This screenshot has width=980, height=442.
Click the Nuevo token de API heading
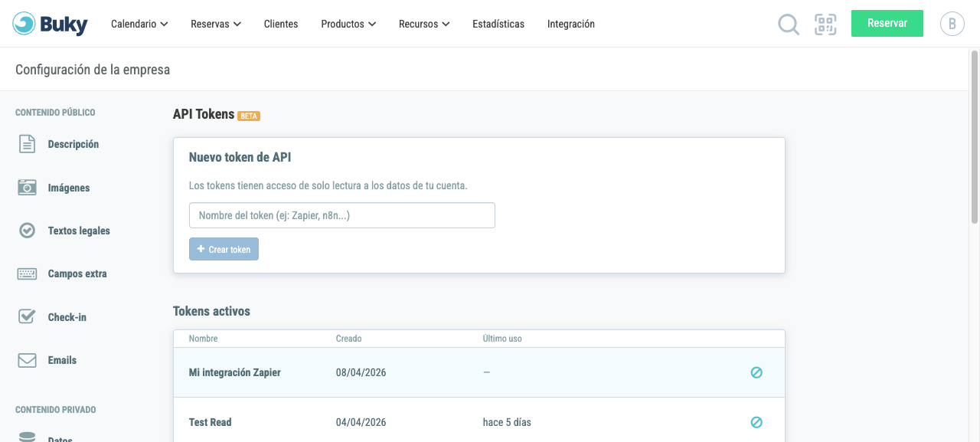240,157
